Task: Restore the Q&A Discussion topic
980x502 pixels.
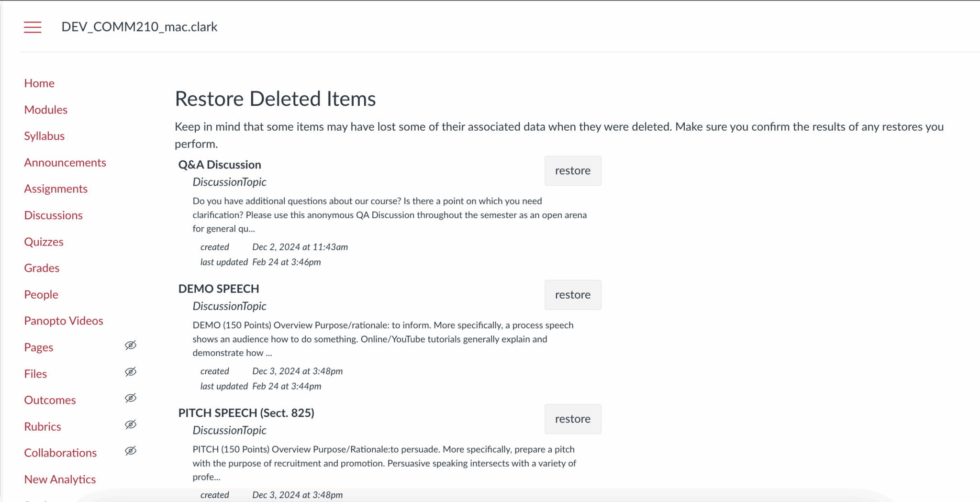Action: pos(572,170)
